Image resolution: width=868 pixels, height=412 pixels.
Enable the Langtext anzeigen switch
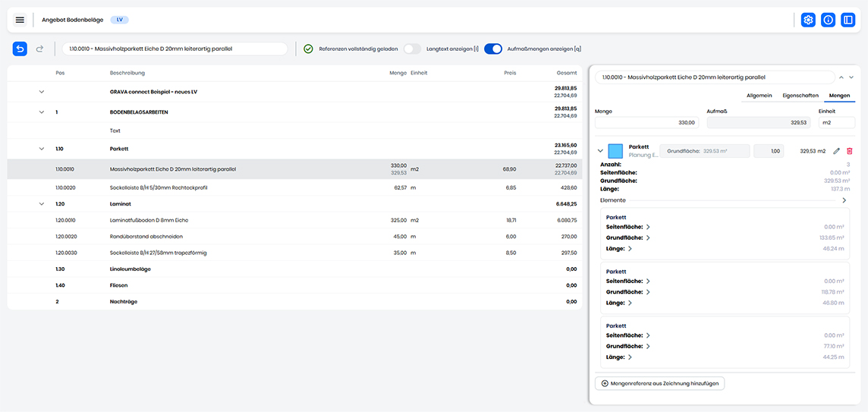(411, 49)
